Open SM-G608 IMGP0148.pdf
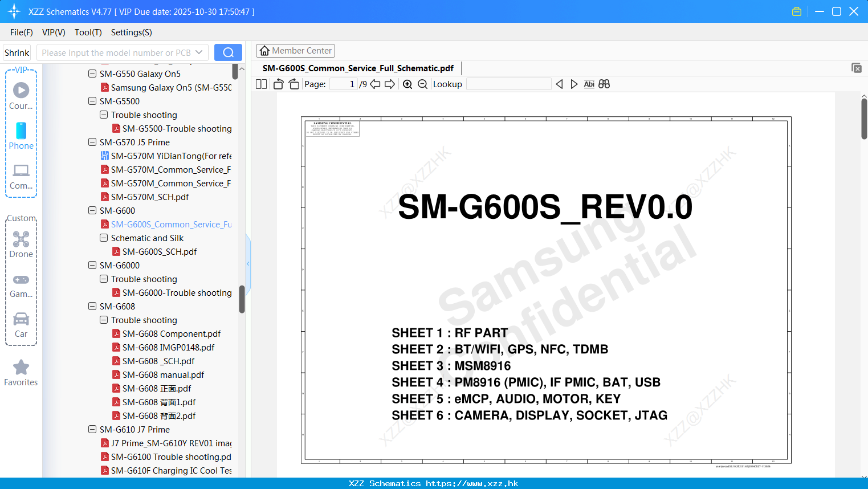The image size is (868, 489). (168, 347)
